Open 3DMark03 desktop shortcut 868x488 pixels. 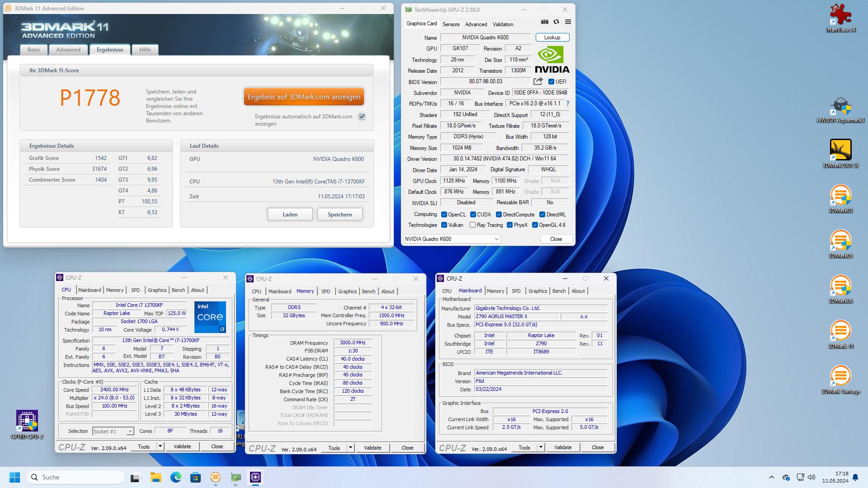[840, 199]
